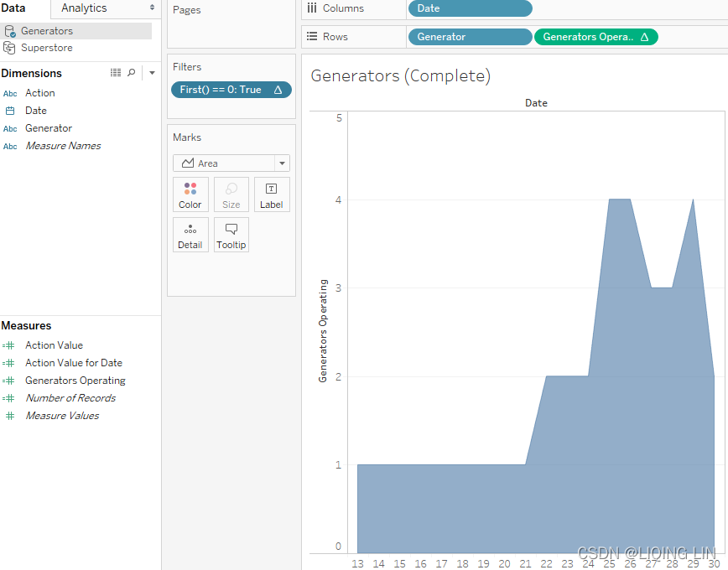Switch to the Analytics tab
Viewport: 728px width, 570px height.
click(84, 8)
